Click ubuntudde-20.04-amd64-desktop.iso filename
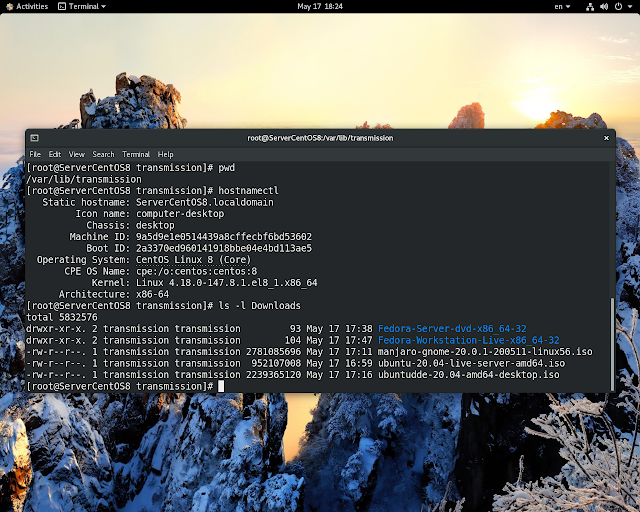Screen dimensions: 640x512 (469, 374)
